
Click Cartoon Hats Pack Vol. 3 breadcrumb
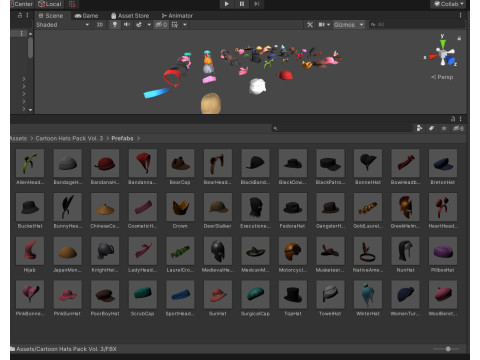point(69,138)
